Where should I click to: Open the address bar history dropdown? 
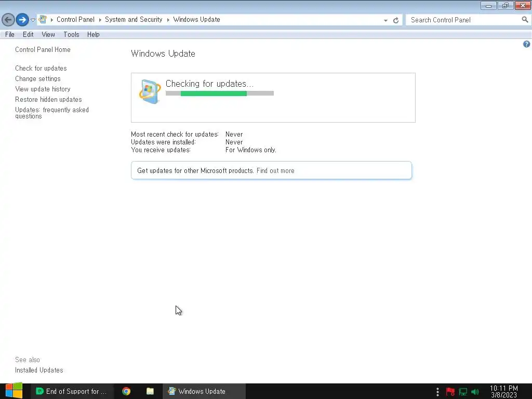coord(385,20)
